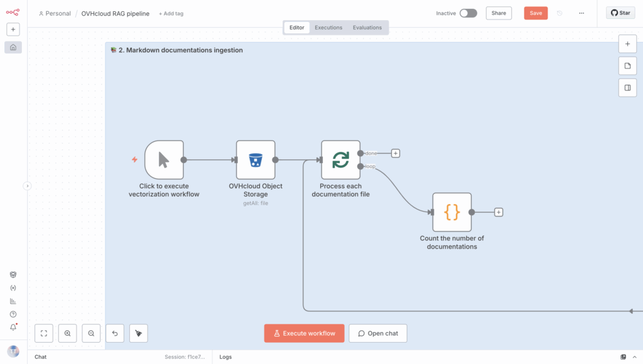Expand the collapsed left sidebar
The image size is (643, 364).
(x=27, y=186)
